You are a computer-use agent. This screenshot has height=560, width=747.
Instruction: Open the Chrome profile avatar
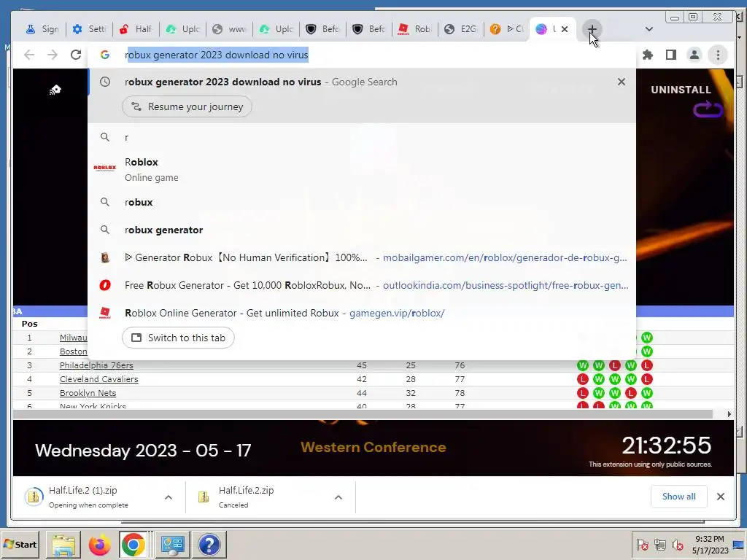click(x=694, y=55)
